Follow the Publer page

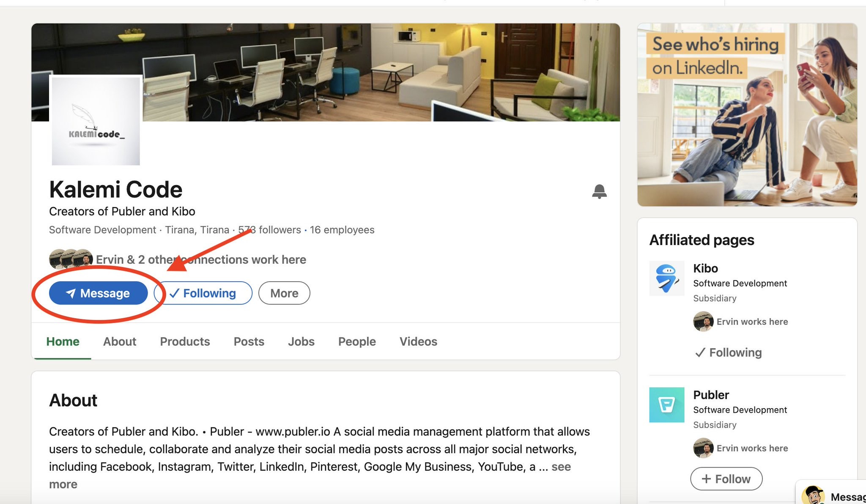point(726,479)
